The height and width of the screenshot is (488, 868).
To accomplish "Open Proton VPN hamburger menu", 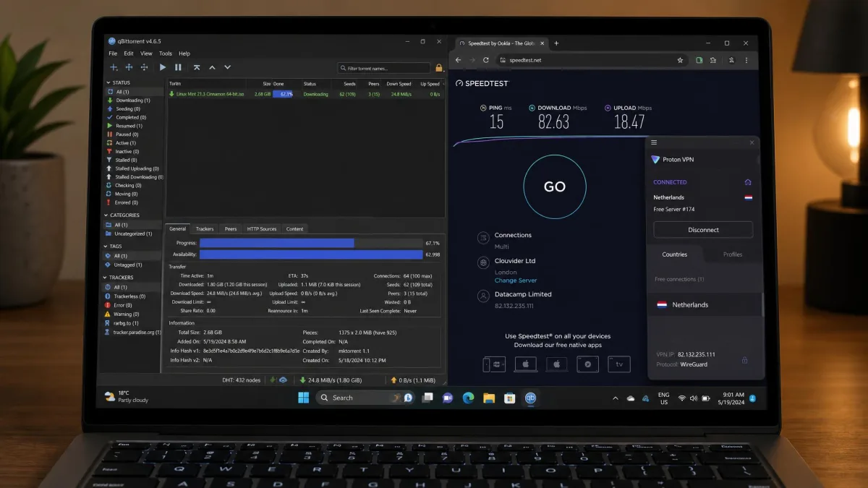I will [654, 142].
